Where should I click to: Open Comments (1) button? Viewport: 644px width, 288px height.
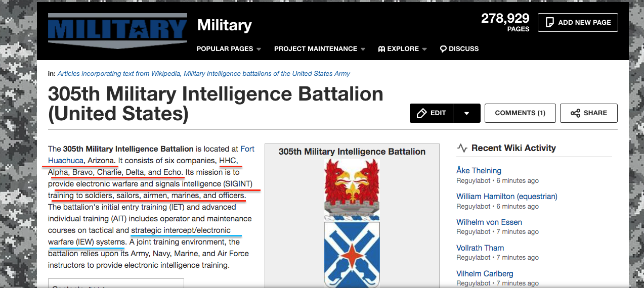tap(520, 113)
